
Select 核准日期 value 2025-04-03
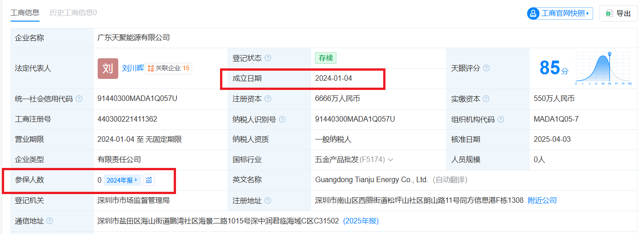click(552, 139)
